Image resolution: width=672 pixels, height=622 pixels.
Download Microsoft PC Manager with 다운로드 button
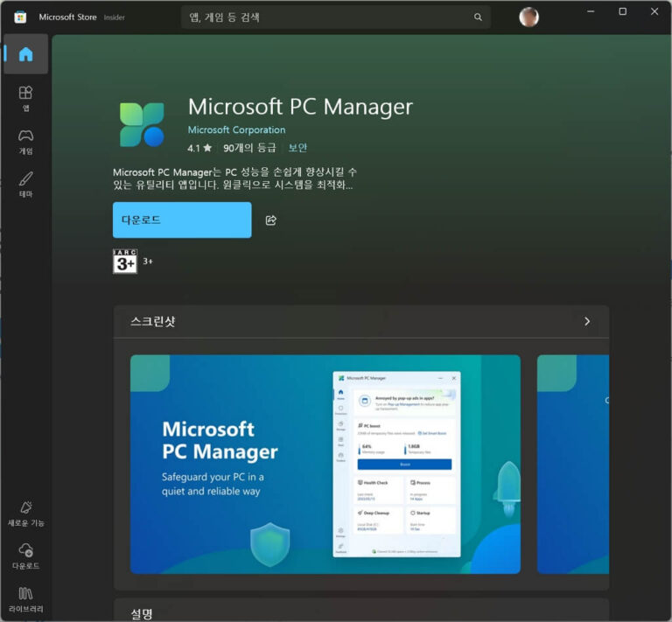pos(182,220)
